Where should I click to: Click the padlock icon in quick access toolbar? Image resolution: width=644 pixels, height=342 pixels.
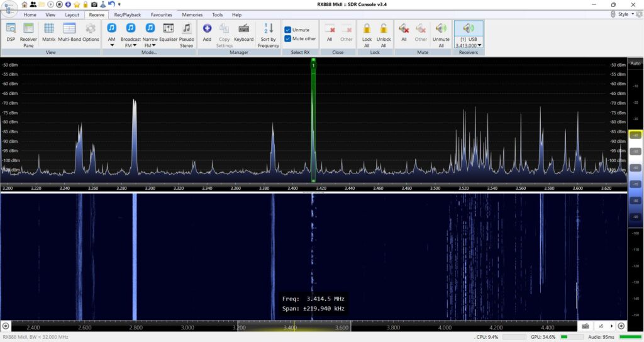tap(86, 4)
